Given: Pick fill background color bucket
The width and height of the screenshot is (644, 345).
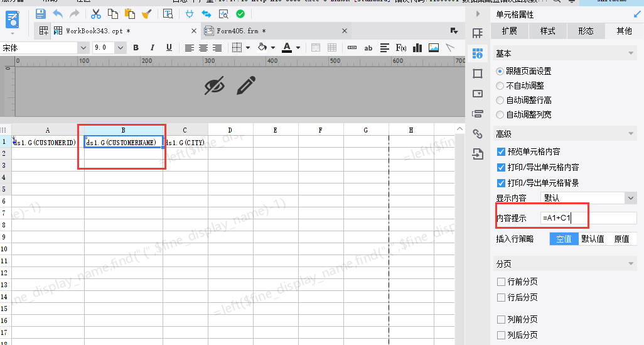Looking at the screenshot, I should 262,48.
